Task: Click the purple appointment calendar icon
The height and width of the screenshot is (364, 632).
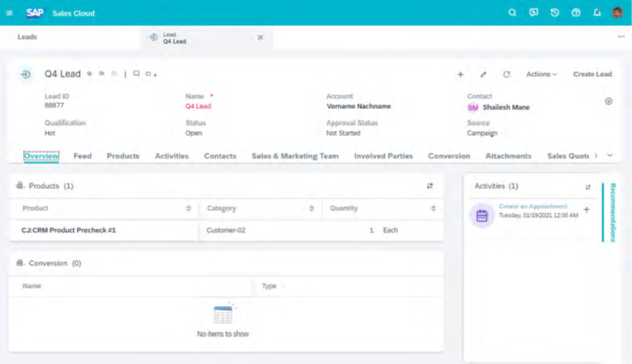Action: (482, 216)
